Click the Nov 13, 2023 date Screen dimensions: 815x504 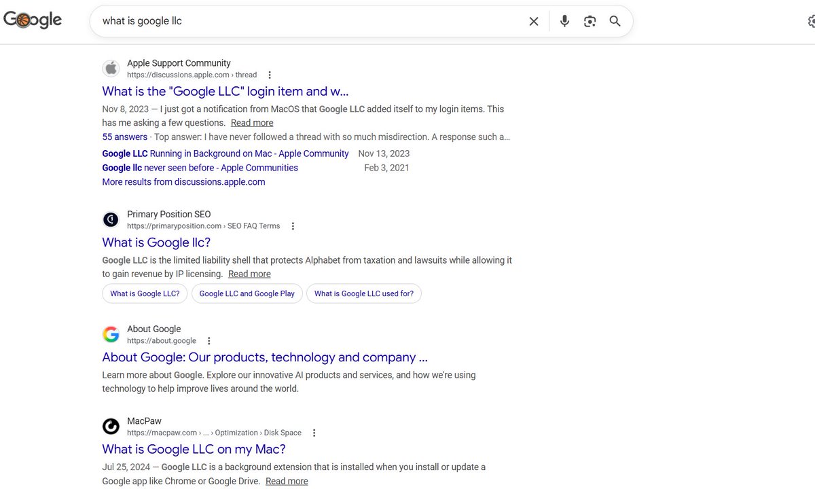point(384,154)
